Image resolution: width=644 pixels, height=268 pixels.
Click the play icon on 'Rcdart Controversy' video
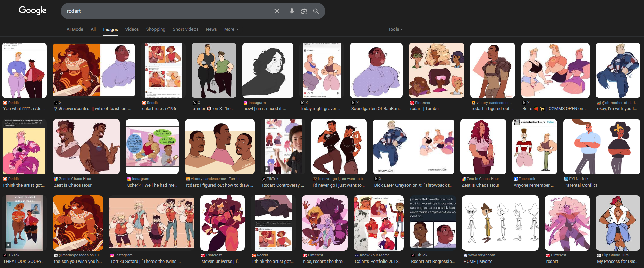tap(267, 169)
